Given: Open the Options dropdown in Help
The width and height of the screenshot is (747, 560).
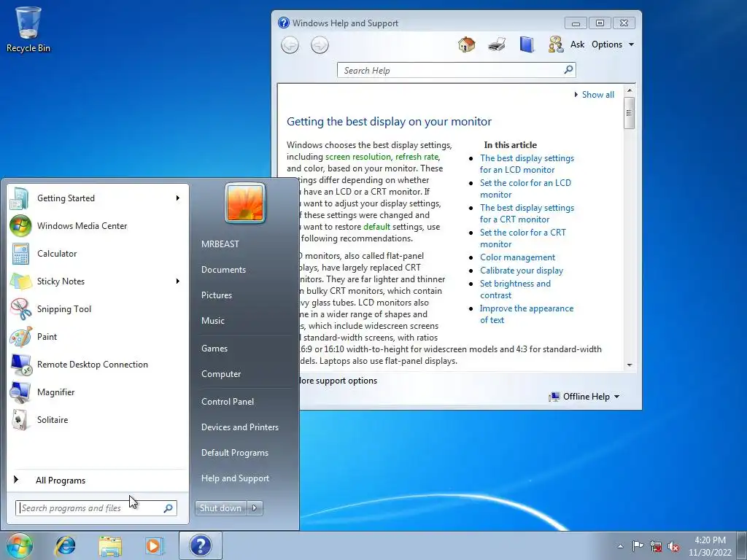Looking at the screenshot, I should 613,44.
